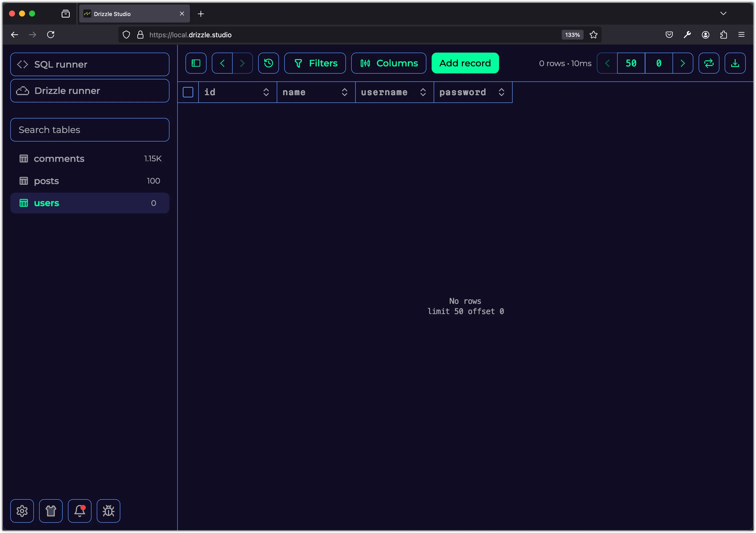This screenshot has height=533, width=756.
Task: Toggle the checkbox in table header
Action: pos(188,92)
